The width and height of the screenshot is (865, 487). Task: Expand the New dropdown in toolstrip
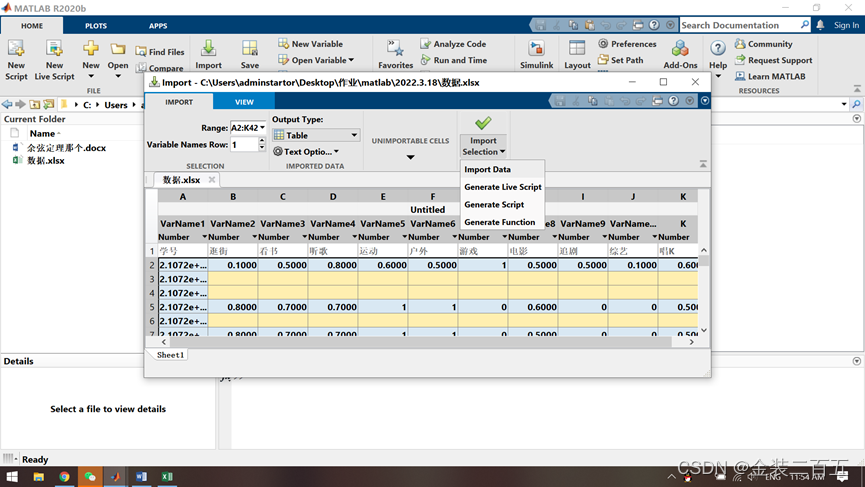coord(91,77)
